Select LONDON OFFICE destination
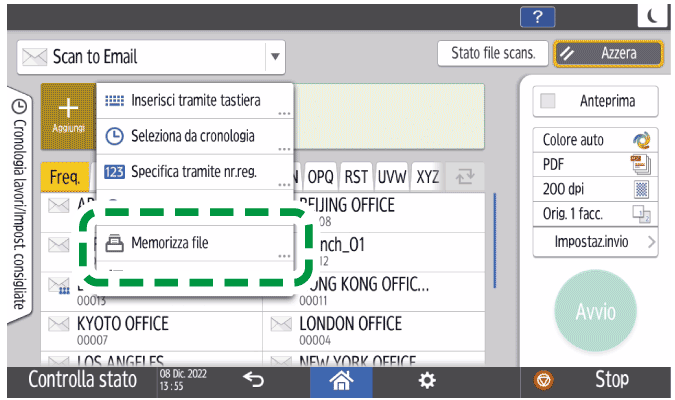Image resolution: width=675 pixels, height=400 pixels. coord(374,331)
